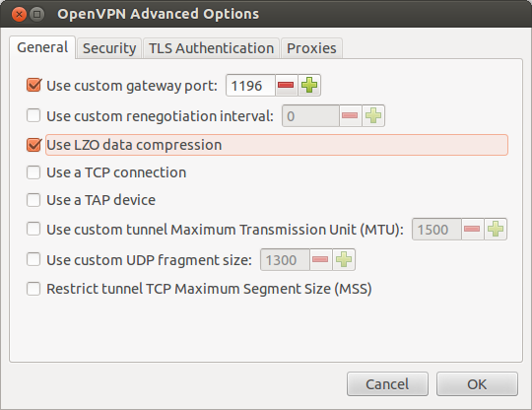Enable Use a TAP device checkbox
This screenshot has height=410, width=532.
[x=33, y=200]
